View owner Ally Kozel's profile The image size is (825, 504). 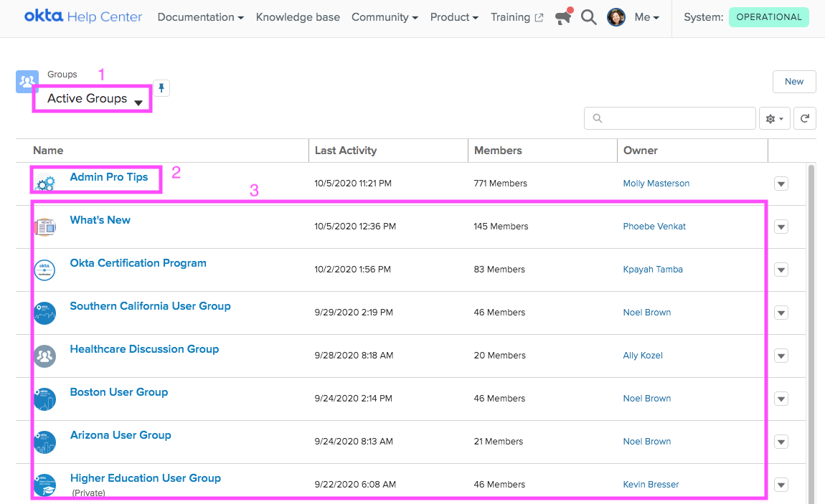tap(643, 356)
